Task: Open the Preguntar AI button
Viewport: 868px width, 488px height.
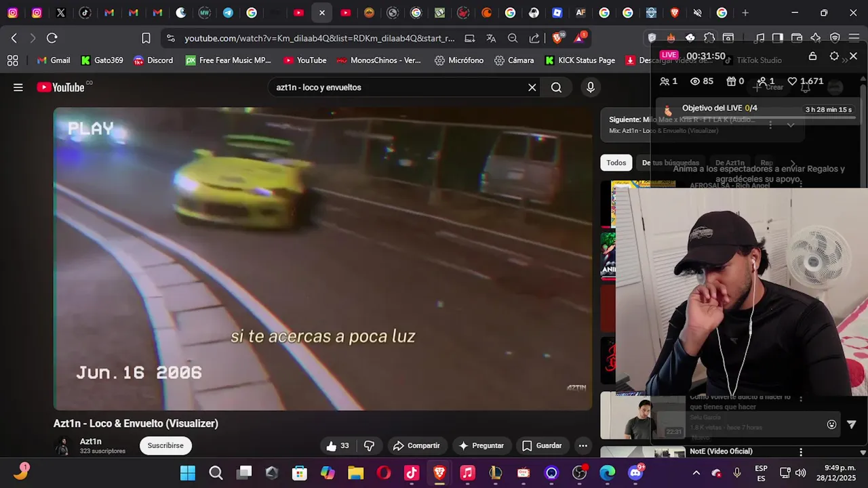Action: point(481,446)
